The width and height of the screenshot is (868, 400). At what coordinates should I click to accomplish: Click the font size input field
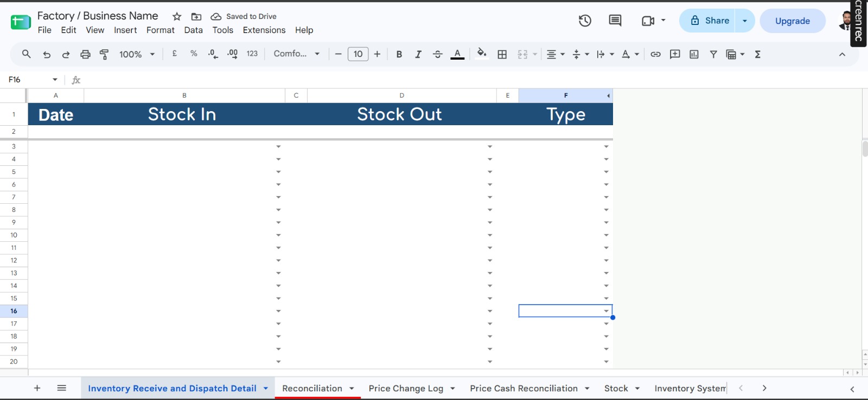click(x=358, y=54)
